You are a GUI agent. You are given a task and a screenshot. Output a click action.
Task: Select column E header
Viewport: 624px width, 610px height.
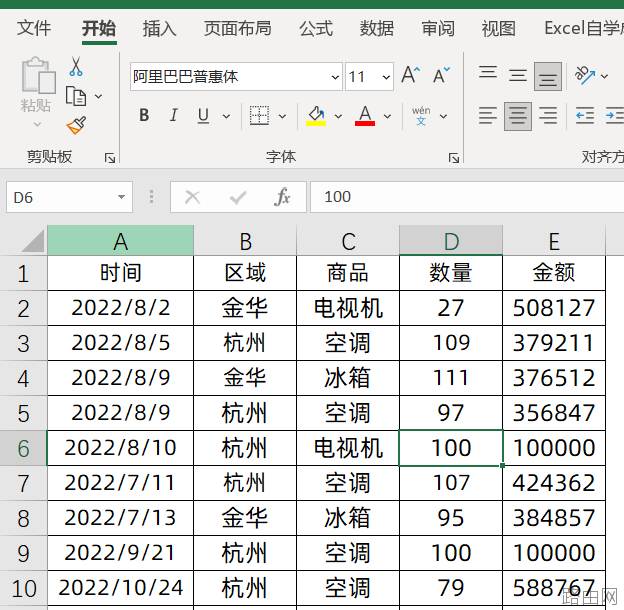pyautogui.click(x=554, y=240)
